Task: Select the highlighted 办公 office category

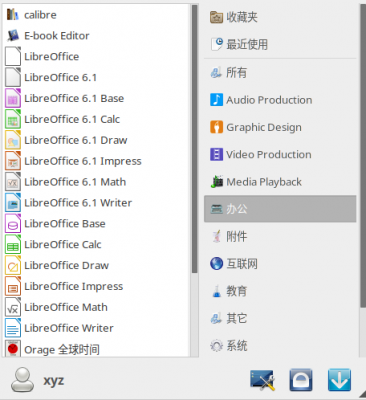Action: click(x=280, y=209)
